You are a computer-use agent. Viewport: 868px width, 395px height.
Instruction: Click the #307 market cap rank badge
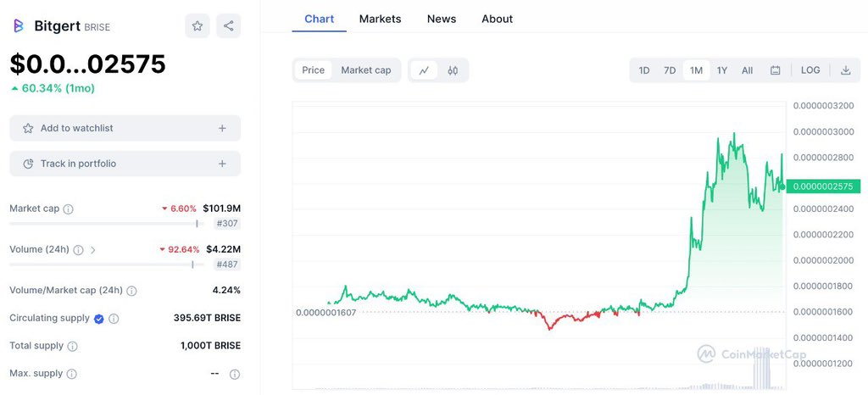[x=227, y=224]
